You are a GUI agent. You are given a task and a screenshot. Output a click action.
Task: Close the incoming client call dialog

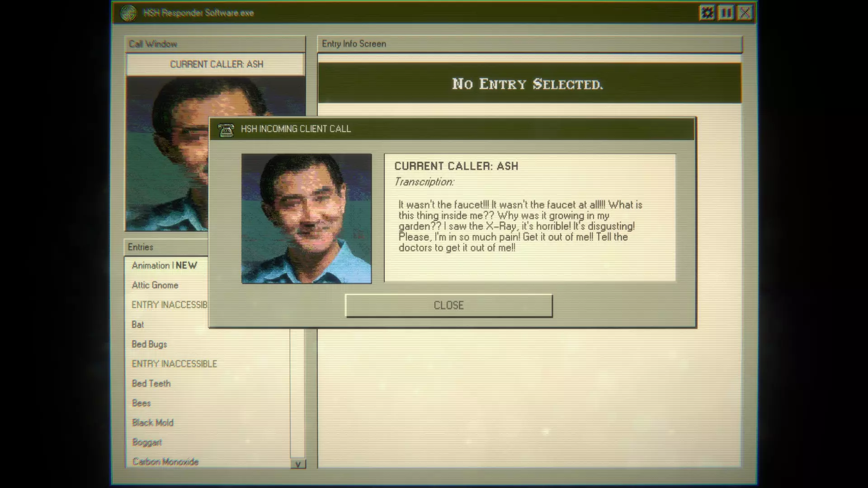click(x=448, y=305)
